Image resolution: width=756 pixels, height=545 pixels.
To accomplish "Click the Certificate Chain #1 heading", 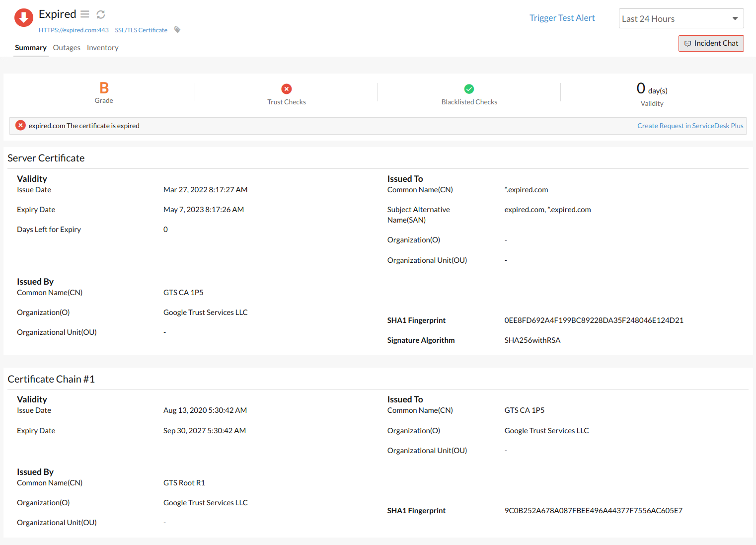I will tap(51, 379).
